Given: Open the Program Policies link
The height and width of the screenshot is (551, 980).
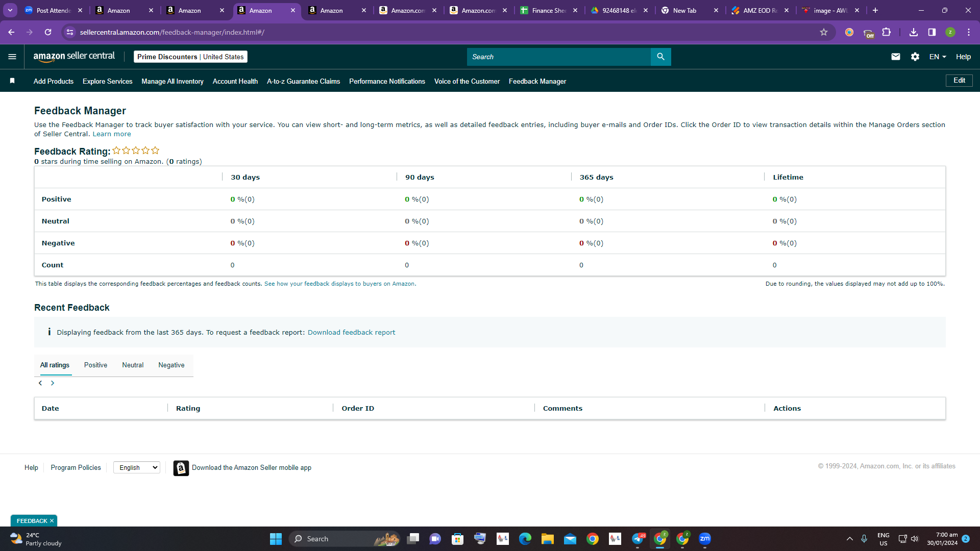Looking at the screenshot, I should coord(76,468).
